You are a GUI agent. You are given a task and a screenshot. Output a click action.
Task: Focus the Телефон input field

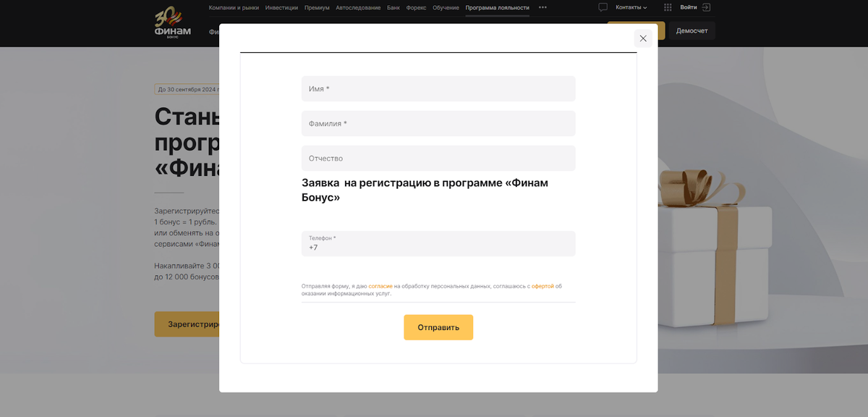438,243
